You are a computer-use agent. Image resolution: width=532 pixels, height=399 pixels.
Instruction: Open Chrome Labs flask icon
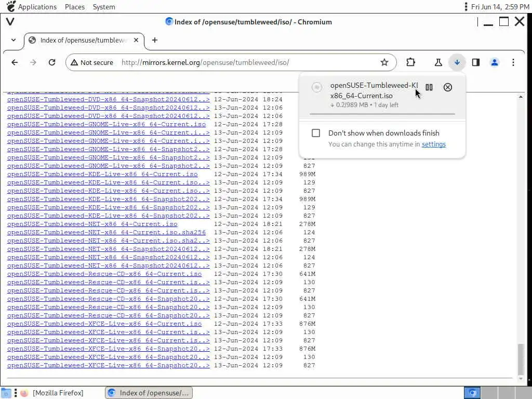point(438,62)
